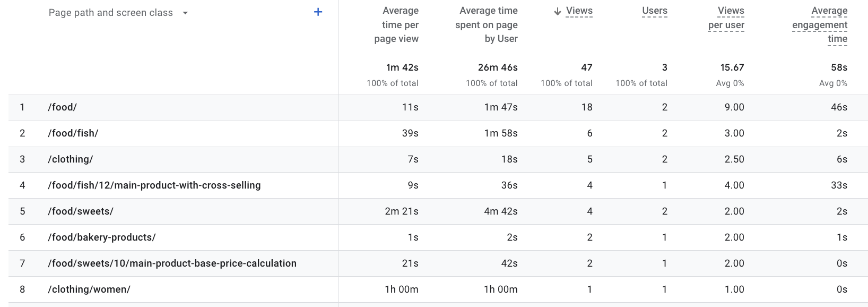Select the /food/fish/ page path row

[73, 133]
